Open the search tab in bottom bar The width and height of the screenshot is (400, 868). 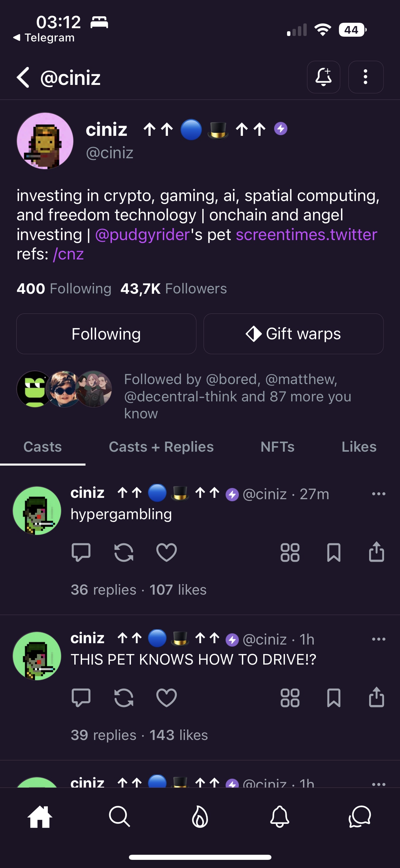119,816
